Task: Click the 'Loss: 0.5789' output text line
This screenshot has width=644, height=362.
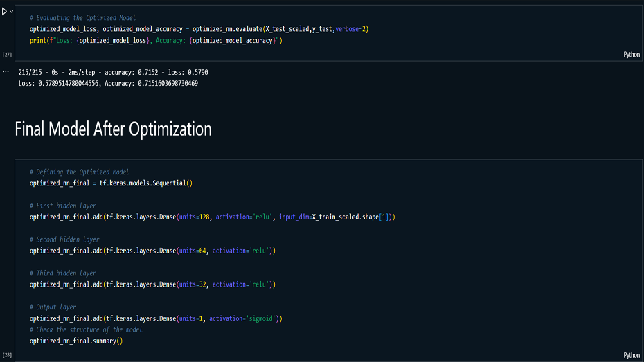Action: coord(108,84)
